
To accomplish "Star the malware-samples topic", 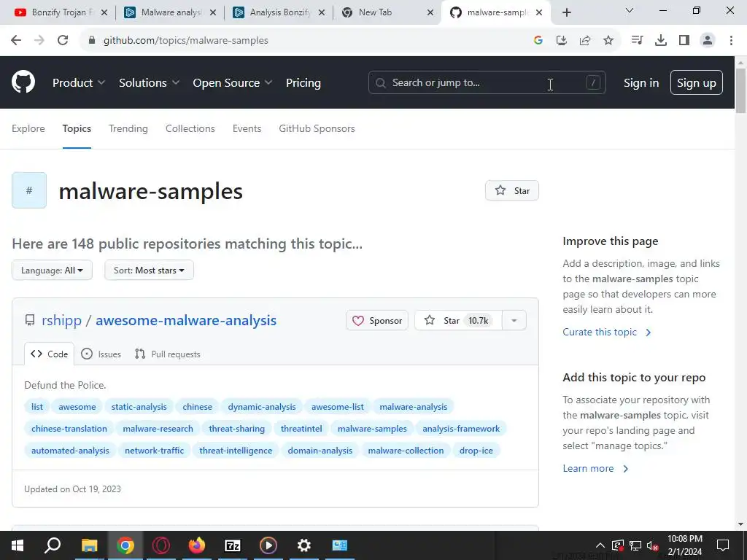I will (511, 190).
